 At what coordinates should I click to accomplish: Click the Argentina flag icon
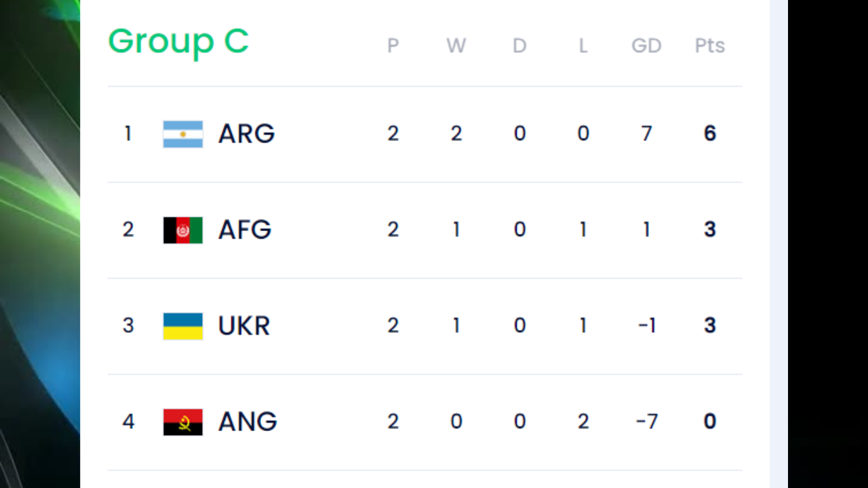tap(183, 134)
